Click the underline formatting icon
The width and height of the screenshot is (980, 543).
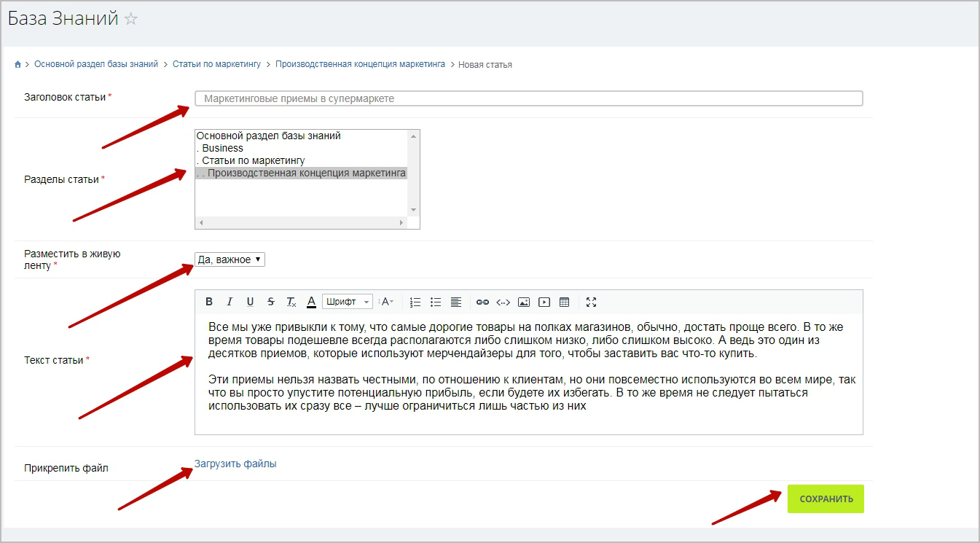(250, 302)
